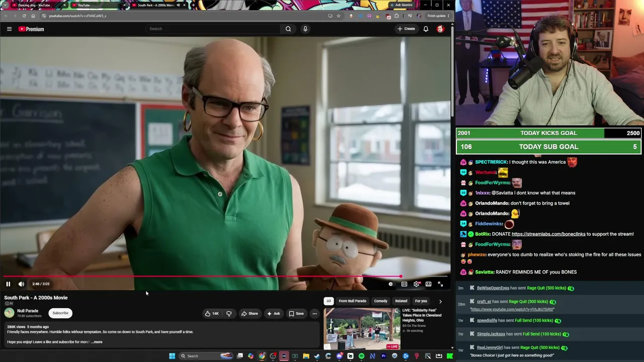644x362 pixels.
Task: Open the Solidarity Fest live video thumbnail
Action: pos(362,328)
